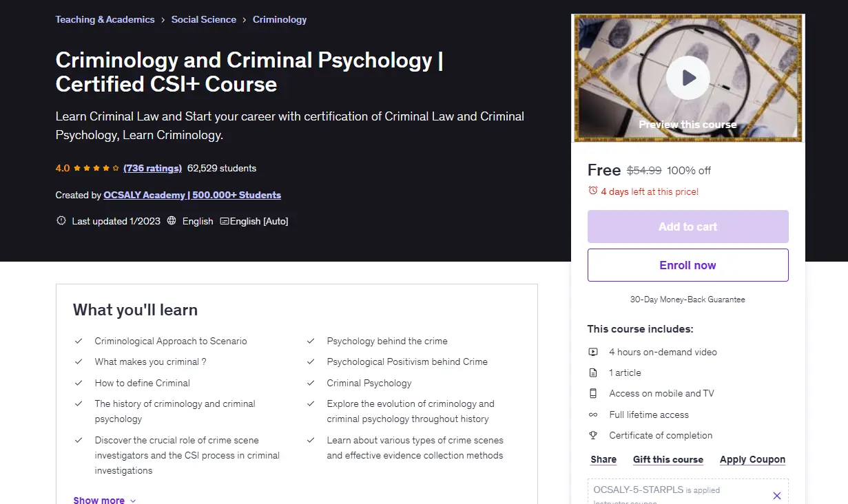Open OCSALY Academy instructor profile

coord(192,195)
